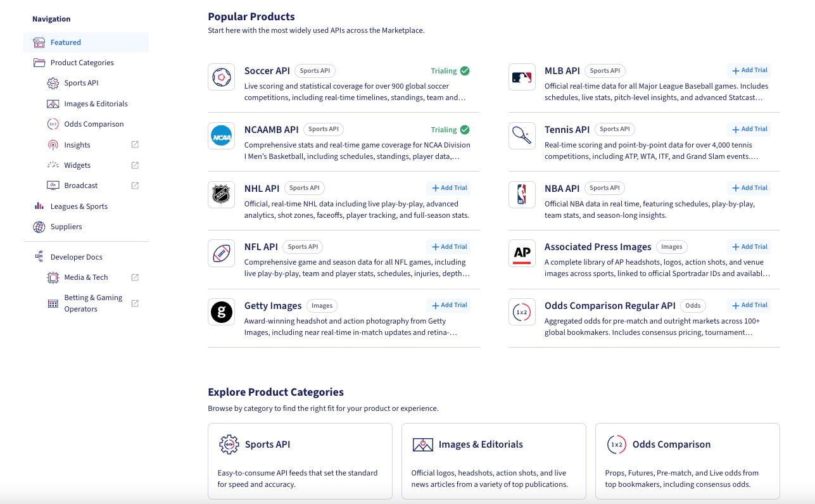Open Odds Comparison sidebar item
This screenshot has height=504, width=815.
click(x=94, y=124)
